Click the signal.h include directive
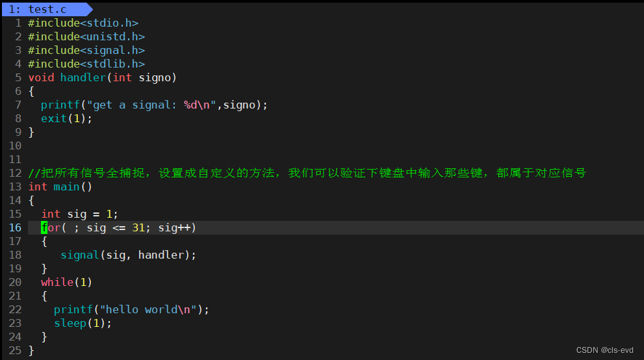The width and height of the screenshot is (644, 360). 86,50
